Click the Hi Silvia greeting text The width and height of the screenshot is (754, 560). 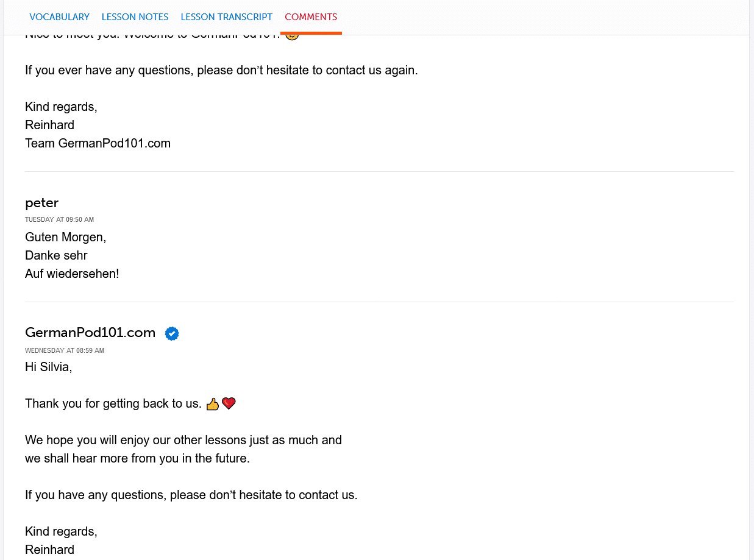point(48,367)
